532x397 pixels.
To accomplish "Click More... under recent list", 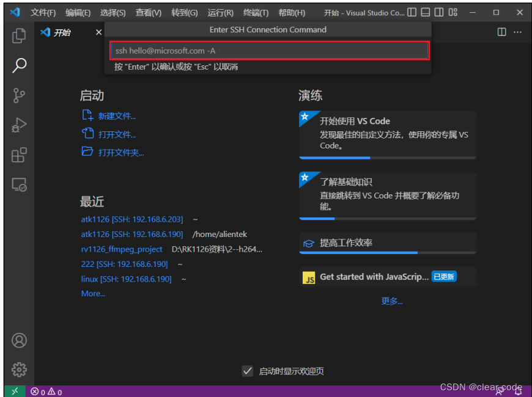I will pyautogui.click(x=94, y=294).
